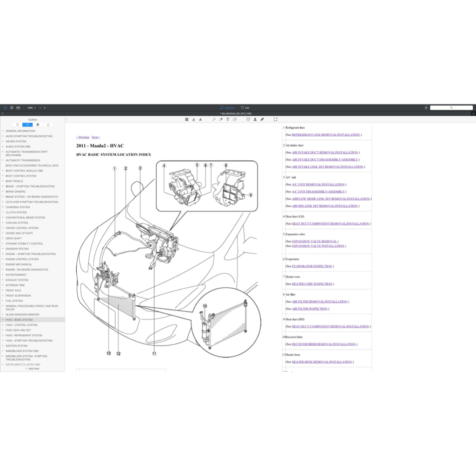This screenshot has height=476, width=476.
Task: Toggle the Annotations list view in sidebar
Action: pyautogui.click(x=38, y=125)
